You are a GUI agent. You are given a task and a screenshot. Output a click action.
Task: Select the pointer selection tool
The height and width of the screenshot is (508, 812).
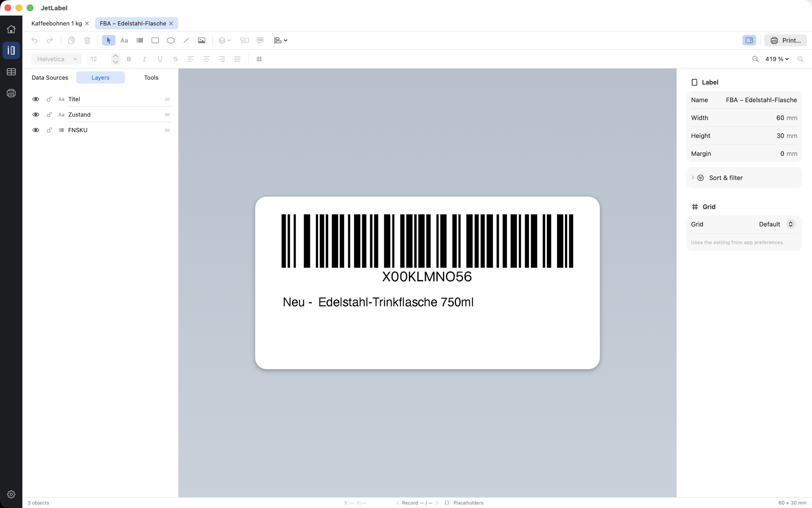click(x=109, y=40)
